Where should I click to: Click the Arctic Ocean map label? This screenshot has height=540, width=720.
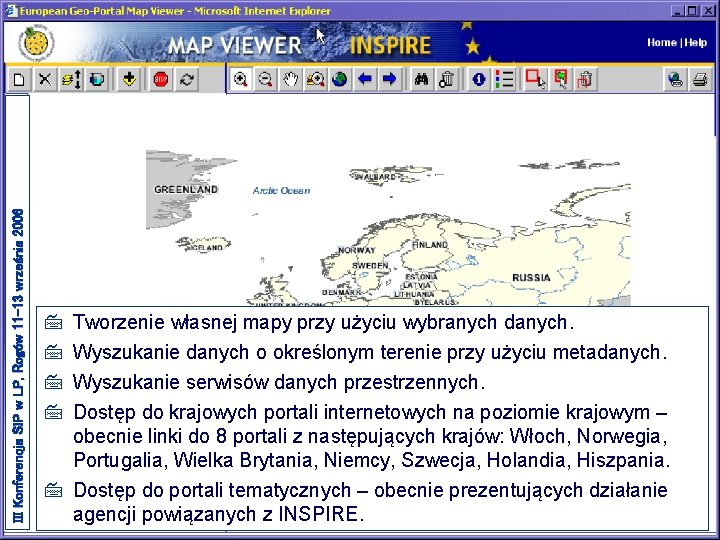pos(281,191)
